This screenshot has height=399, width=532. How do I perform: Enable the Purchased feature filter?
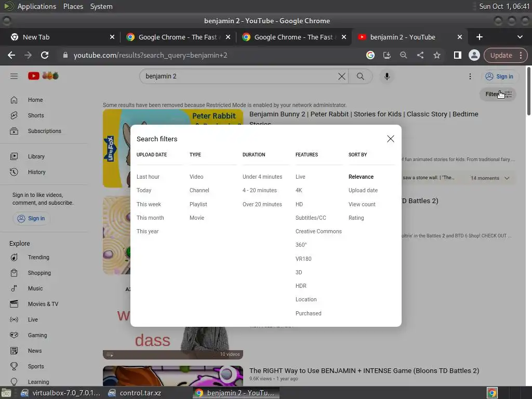click(x=309, y=313)
